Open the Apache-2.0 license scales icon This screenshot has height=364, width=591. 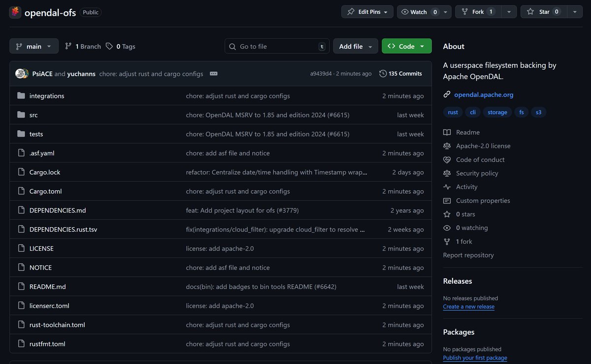click(447, 146)
